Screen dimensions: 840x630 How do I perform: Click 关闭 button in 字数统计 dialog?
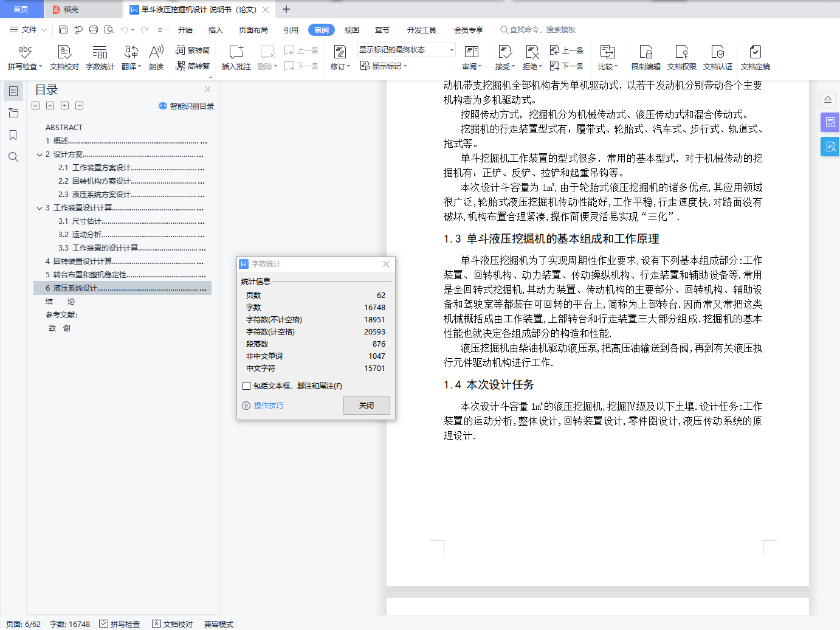pos(367,406)
